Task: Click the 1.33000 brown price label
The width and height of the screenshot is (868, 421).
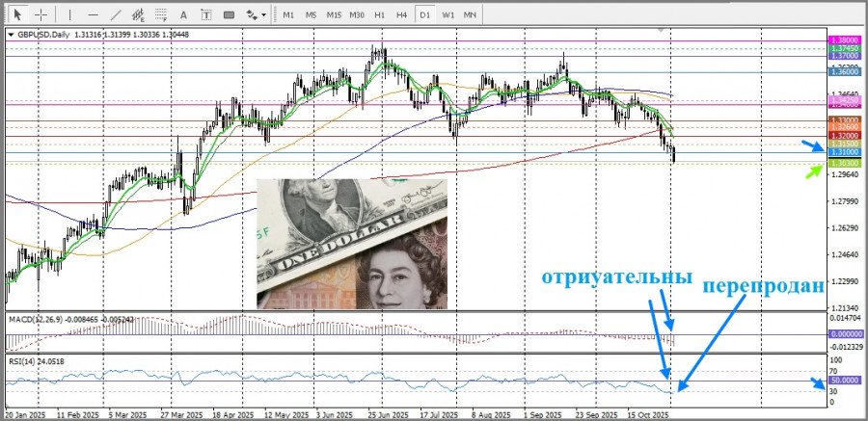Action: (x=845, y=120)
